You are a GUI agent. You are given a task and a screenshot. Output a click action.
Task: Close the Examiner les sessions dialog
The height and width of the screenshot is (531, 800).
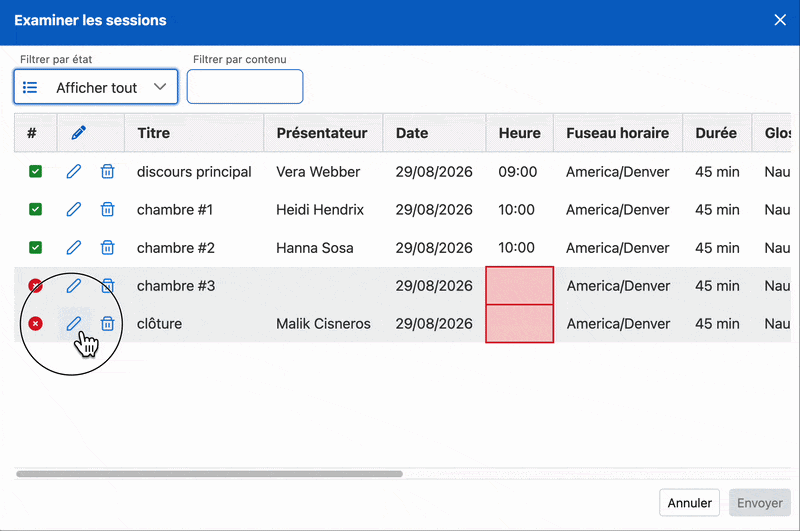780,20
